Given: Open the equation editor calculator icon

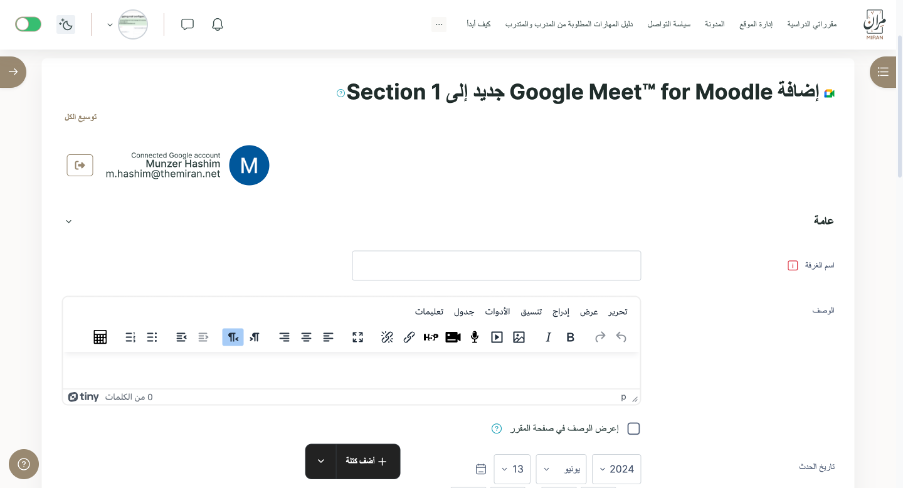Looking at the screenshot, I should click(100, 337).
